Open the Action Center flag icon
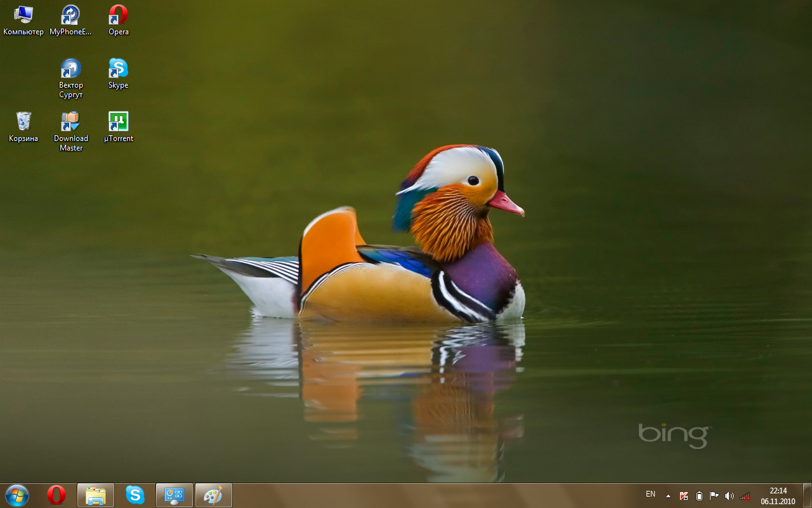The width and height of the screenshot is (812, 508). [714, 496]
